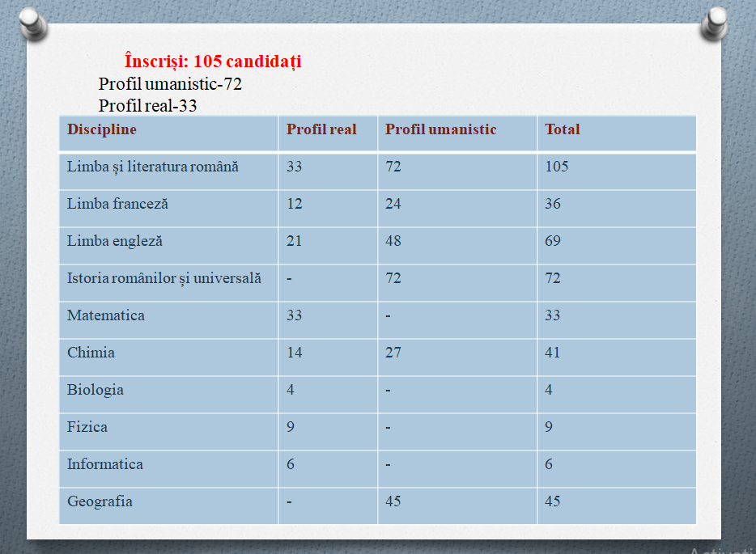Click the 'Profil umanistic-72' text line

(170, 84)
